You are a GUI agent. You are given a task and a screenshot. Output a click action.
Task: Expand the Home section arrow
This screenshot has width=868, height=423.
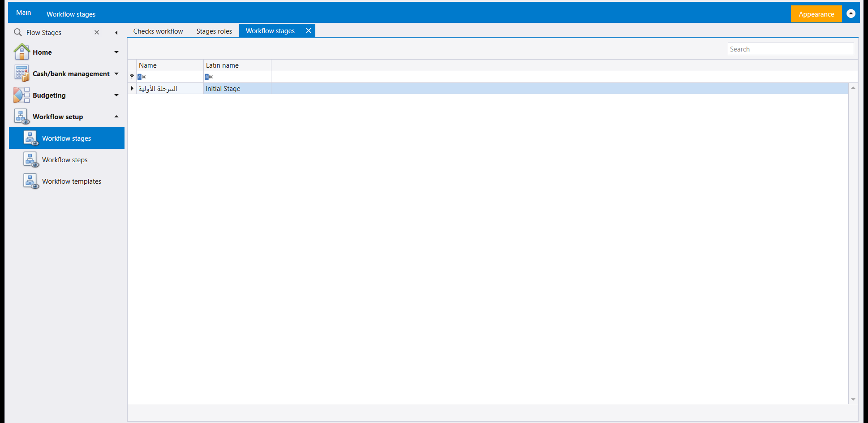(x=116, y=52)
